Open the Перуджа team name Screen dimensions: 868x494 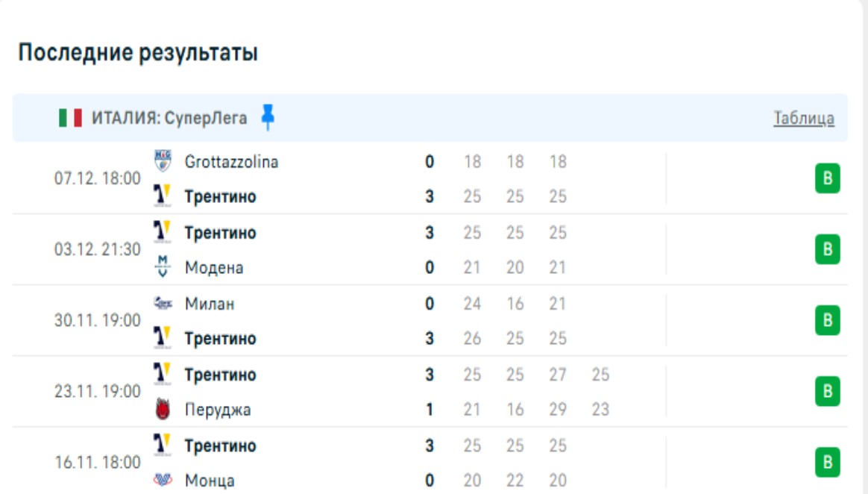(x=218, y=410)
